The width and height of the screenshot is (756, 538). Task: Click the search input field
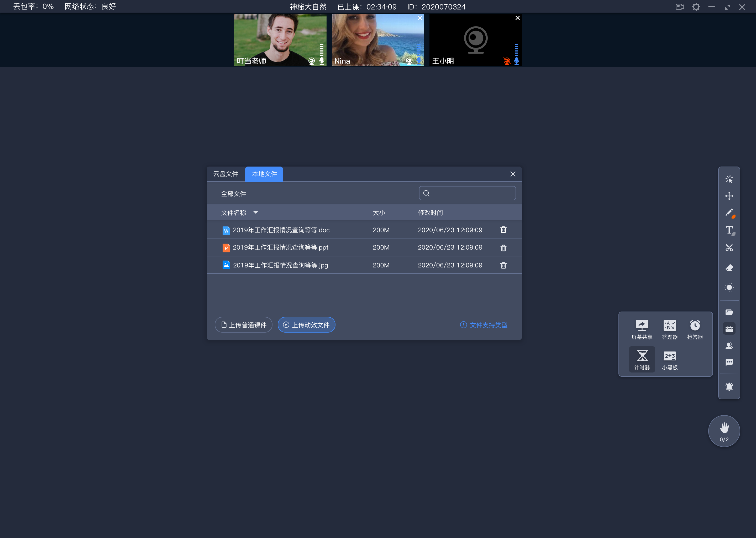pyautogui.click(x=468, y=193)
